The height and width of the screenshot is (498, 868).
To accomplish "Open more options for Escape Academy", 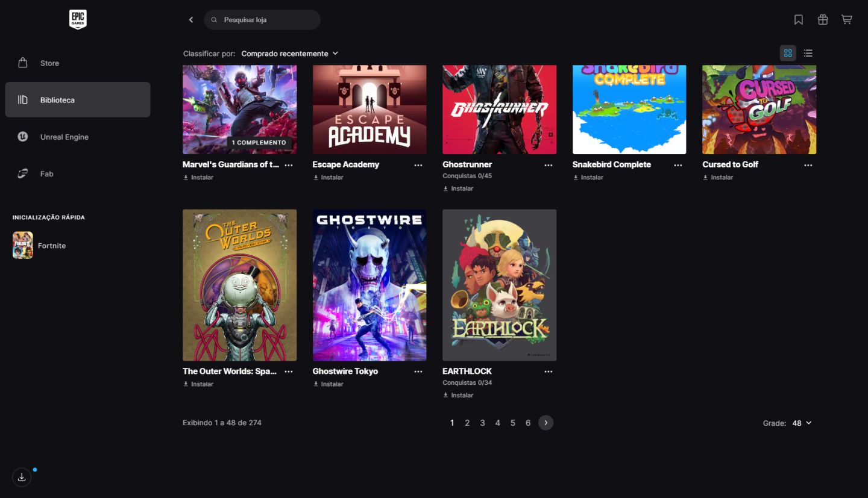I will click(x=418, y=165).
